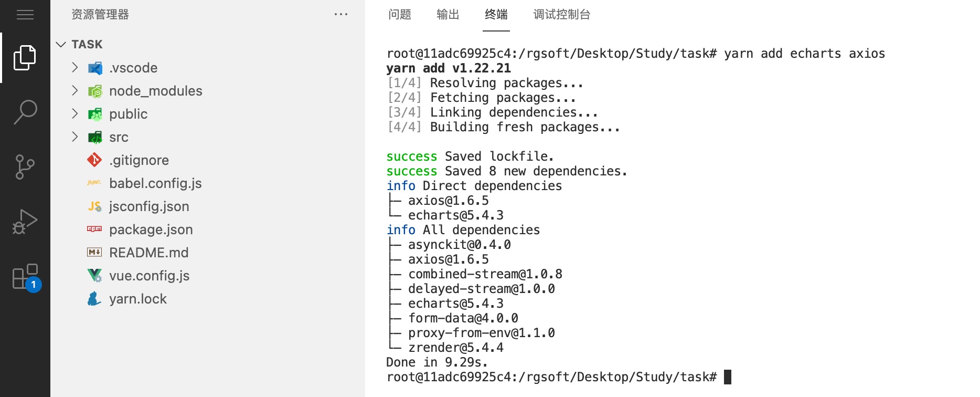Open the Run and Debug view
This screenshot has height=397, width=980.
tap(25, 222)
